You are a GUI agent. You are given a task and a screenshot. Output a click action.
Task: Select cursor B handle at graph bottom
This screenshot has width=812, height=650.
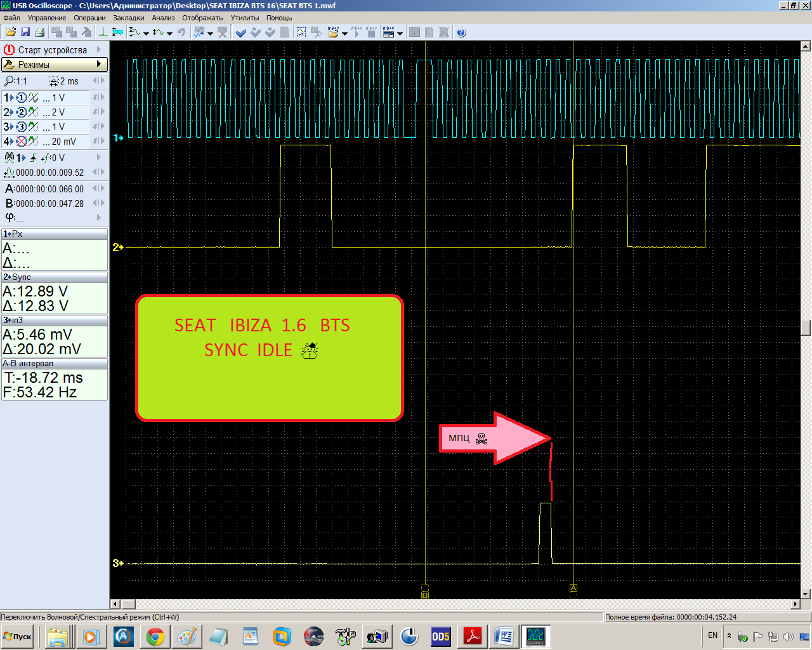pyautogui.click(x=425, y=595)
